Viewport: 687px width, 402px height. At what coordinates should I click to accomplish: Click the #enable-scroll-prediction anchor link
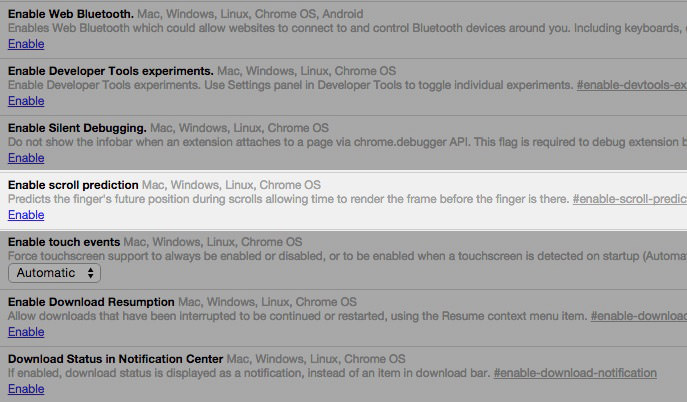[x=629, y=200]
